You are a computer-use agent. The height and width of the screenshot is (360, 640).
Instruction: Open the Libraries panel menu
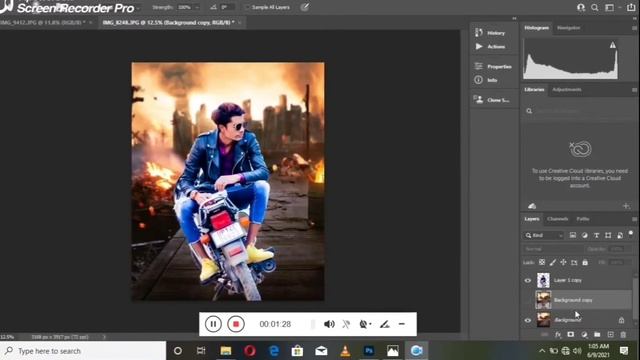634,90
